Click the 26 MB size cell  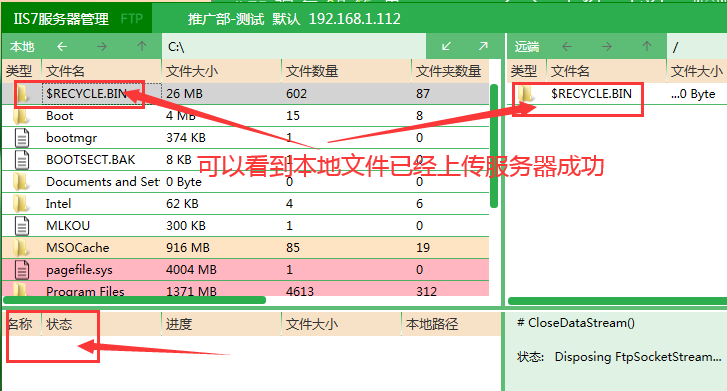(185, 94)
